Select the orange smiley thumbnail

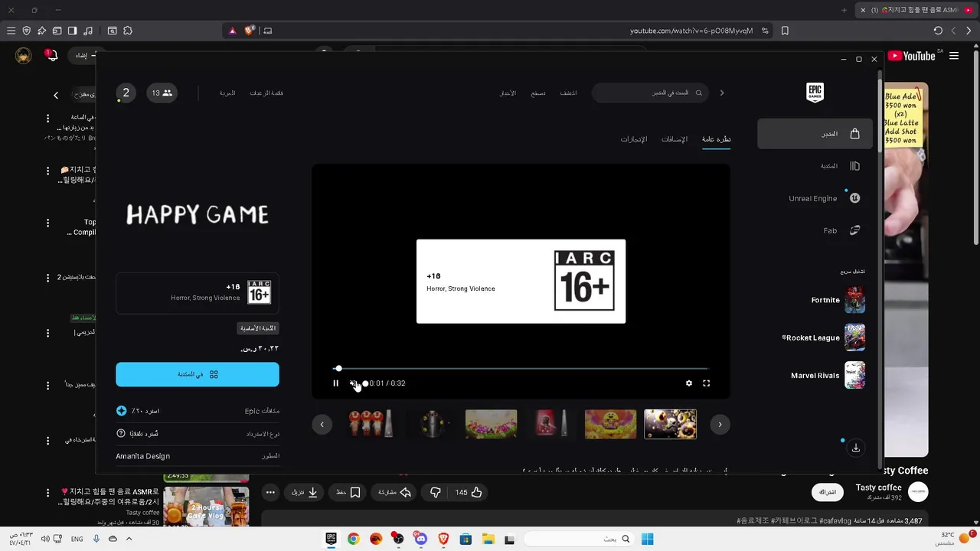pyautogui.click(x=610, y=424)
